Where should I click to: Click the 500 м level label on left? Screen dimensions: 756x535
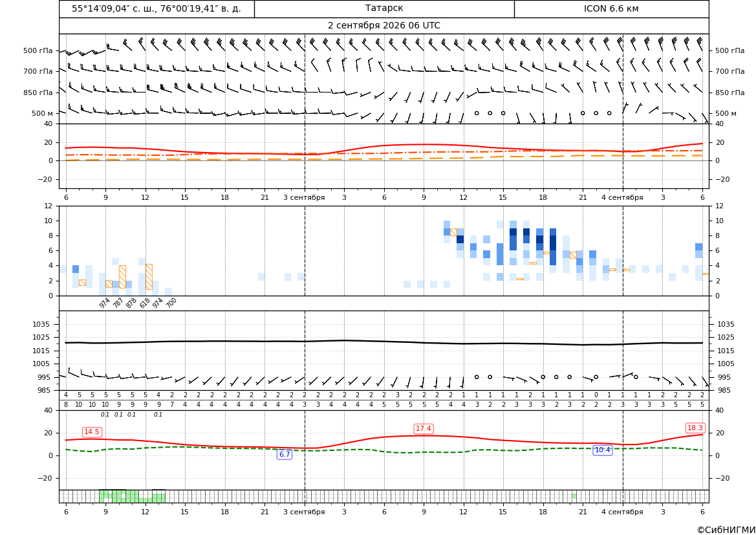[x=43, y=113]
